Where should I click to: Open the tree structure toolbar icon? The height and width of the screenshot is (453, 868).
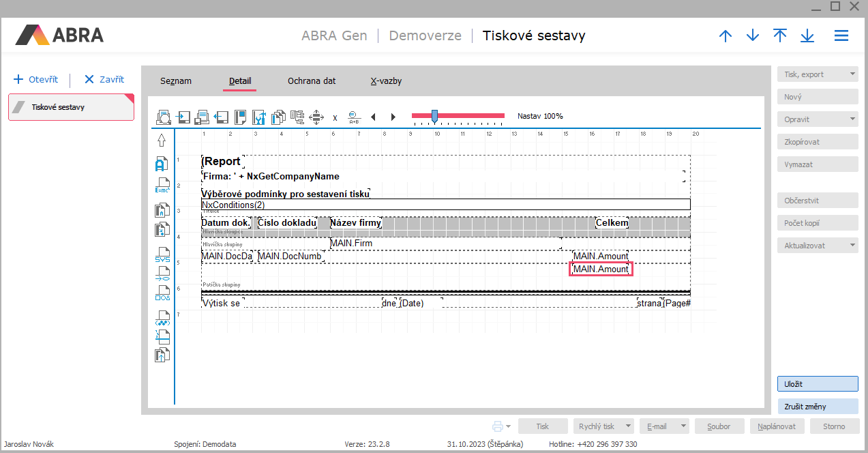(x=297, y=117)
